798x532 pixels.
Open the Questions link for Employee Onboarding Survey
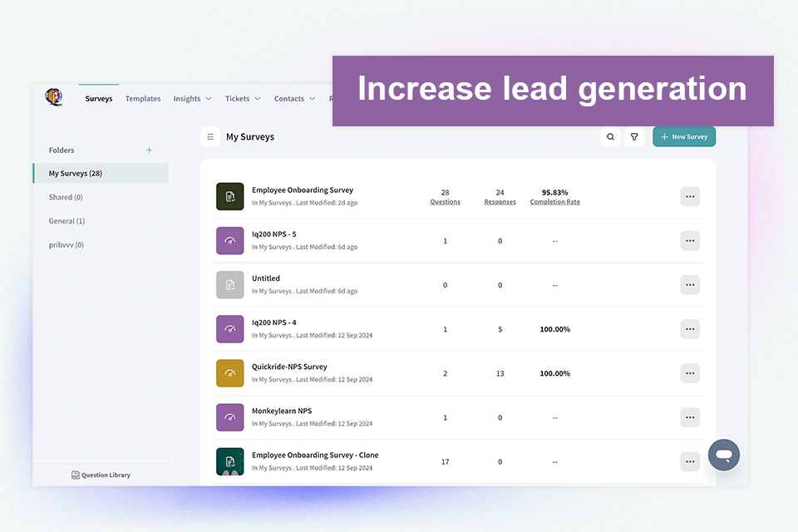[445, 201]
